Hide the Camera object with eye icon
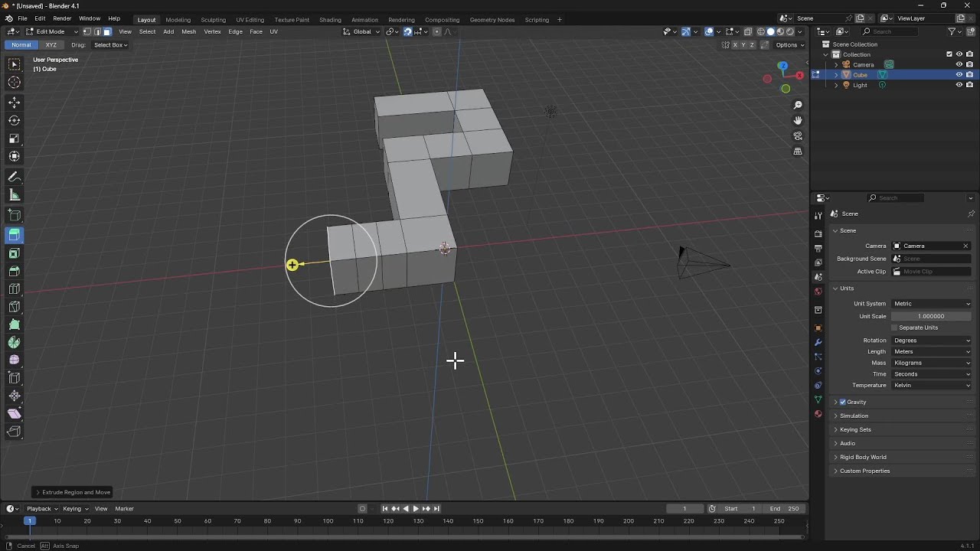980x551 pixels. tap(959, 64)
